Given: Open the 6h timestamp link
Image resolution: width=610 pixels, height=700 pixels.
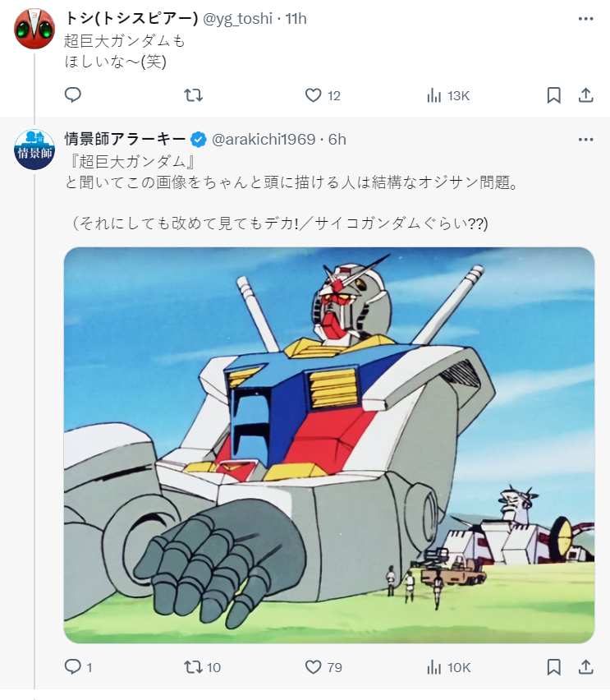Looking at the screenshot, I should 337,140.
